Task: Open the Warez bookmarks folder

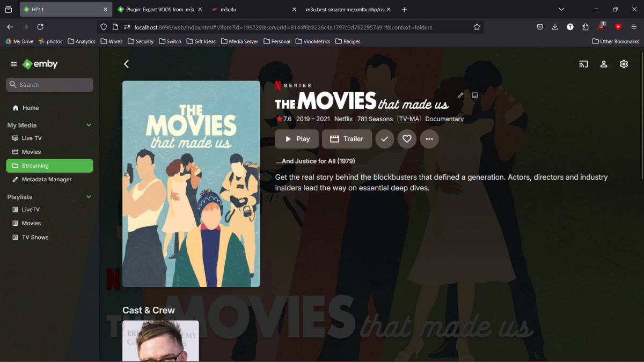Action: coord(112,41)
